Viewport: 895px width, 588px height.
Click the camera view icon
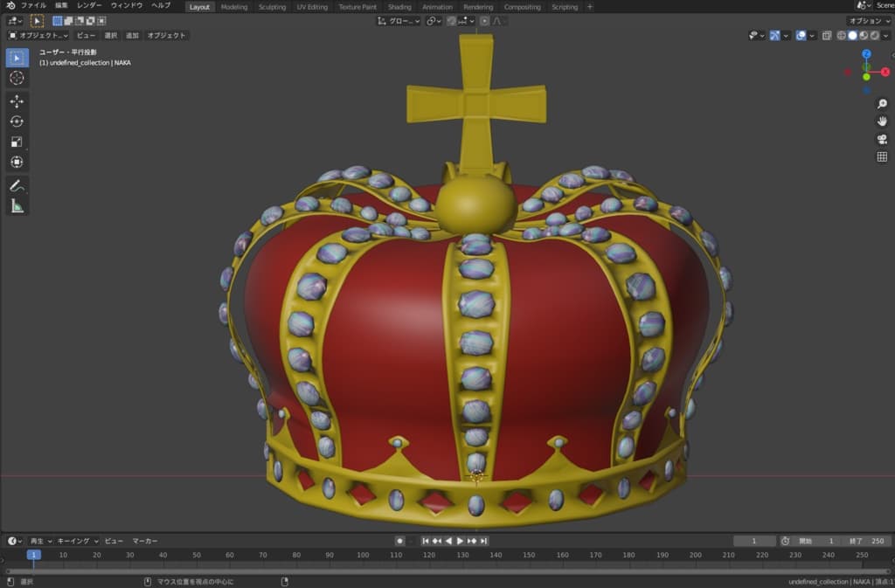[x=882, y=139]
